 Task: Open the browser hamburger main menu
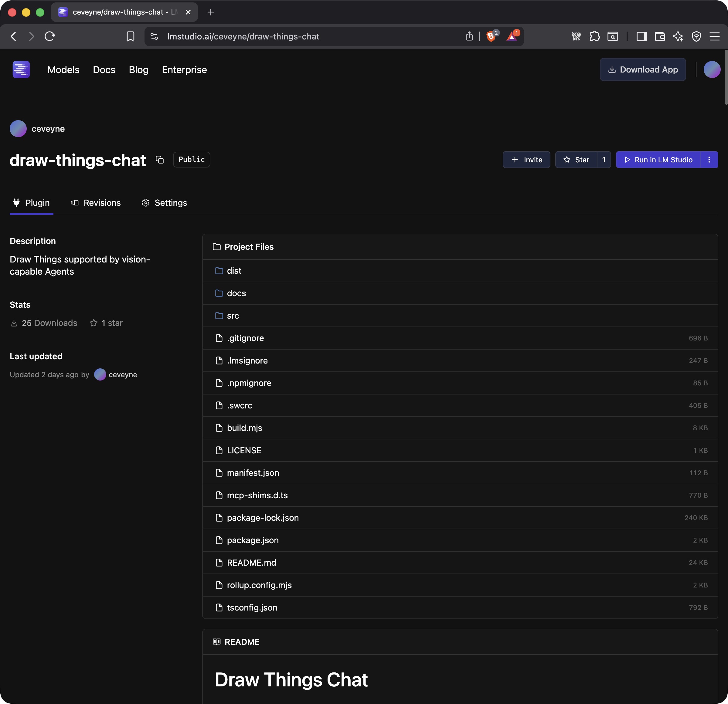coord(714,36)
